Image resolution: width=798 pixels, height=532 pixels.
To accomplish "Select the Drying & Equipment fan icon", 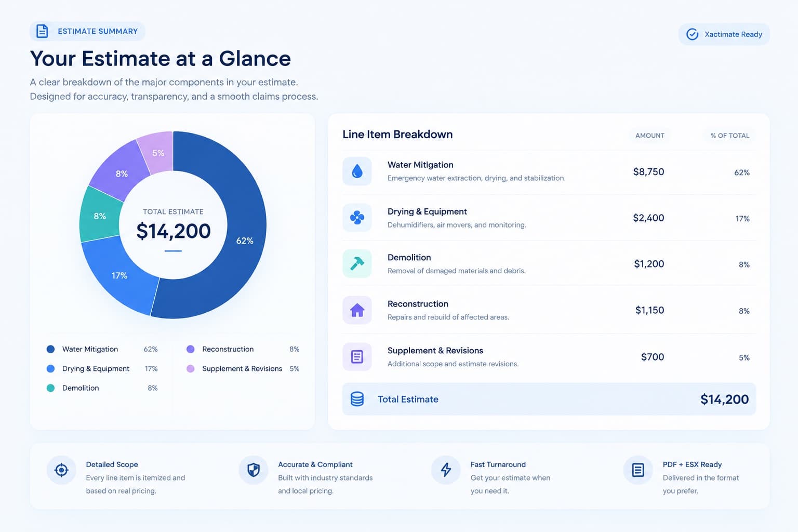I will (357, 218).
